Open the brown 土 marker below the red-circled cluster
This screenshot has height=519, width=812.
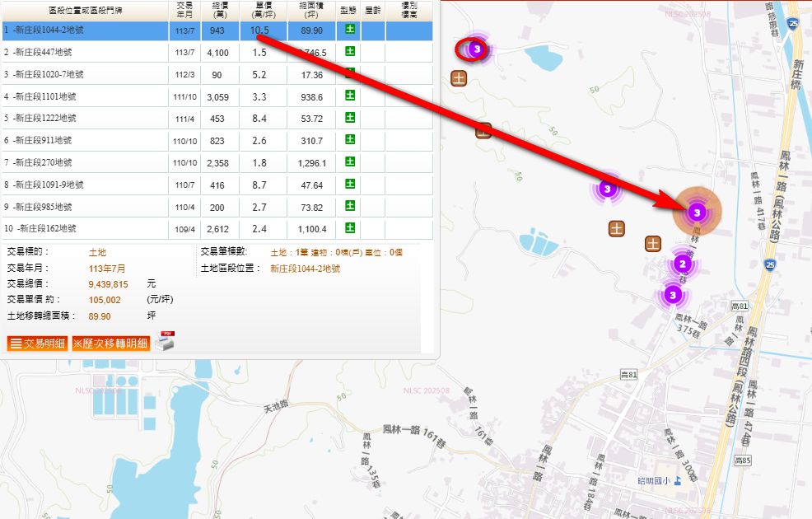(x=460, y=78)
